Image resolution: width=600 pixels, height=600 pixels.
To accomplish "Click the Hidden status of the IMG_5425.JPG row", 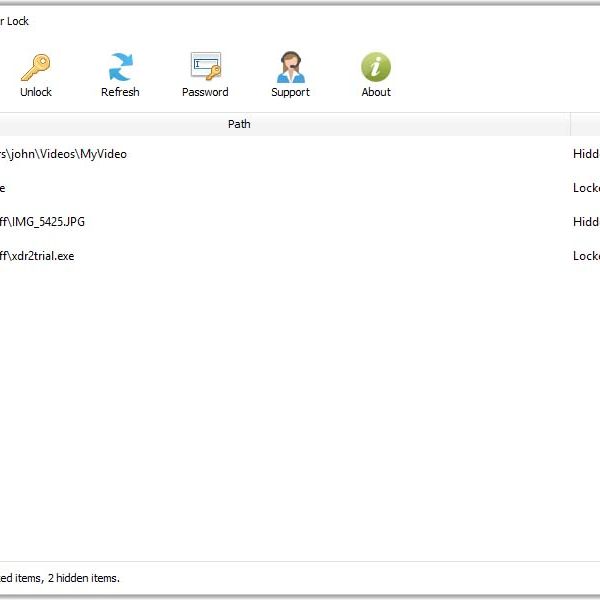I will [x=586, y=222].
